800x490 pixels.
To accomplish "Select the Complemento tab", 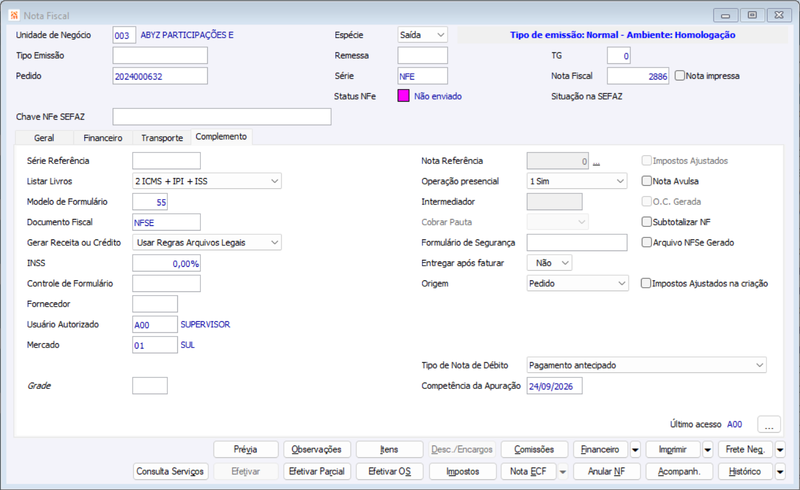I will tap(221, 137).
